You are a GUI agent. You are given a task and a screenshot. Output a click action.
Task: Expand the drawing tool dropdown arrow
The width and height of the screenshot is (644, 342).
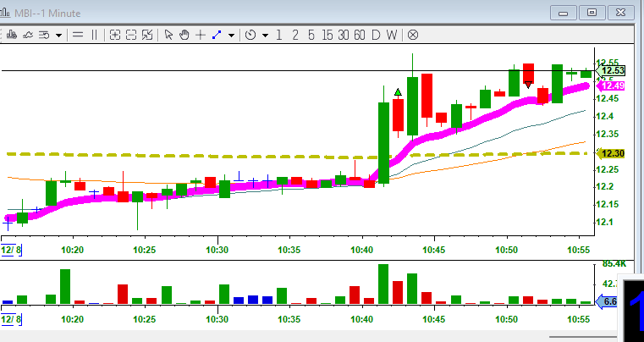[x=231, y=36]
